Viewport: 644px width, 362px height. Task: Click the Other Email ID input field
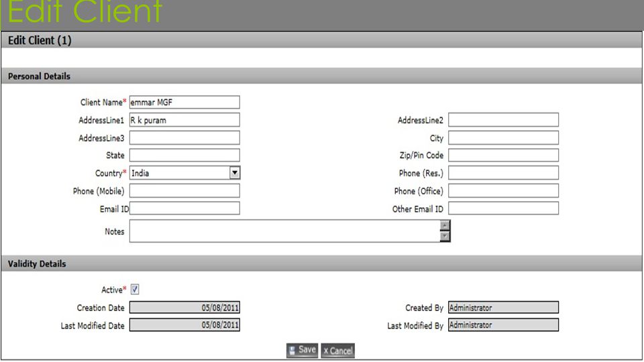(x=503, y=208)
